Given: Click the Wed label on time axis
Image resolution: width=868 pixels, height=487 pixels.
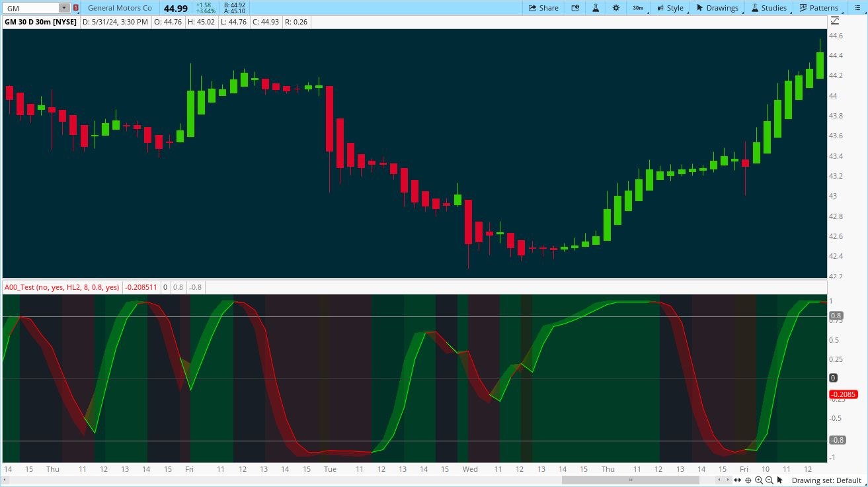Looking at the screenshot, I should (x=470, y=469).
